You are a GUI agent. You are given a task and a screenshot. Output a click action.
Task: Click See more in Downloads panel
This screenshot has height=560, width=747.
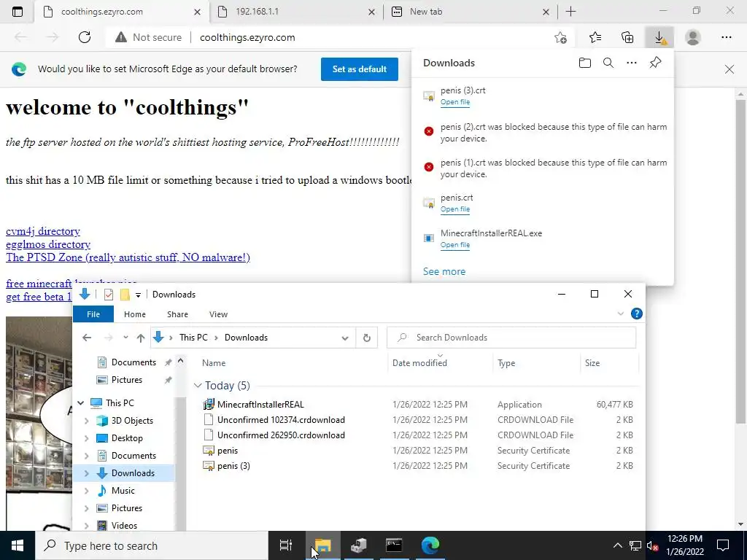pos(444,271)
